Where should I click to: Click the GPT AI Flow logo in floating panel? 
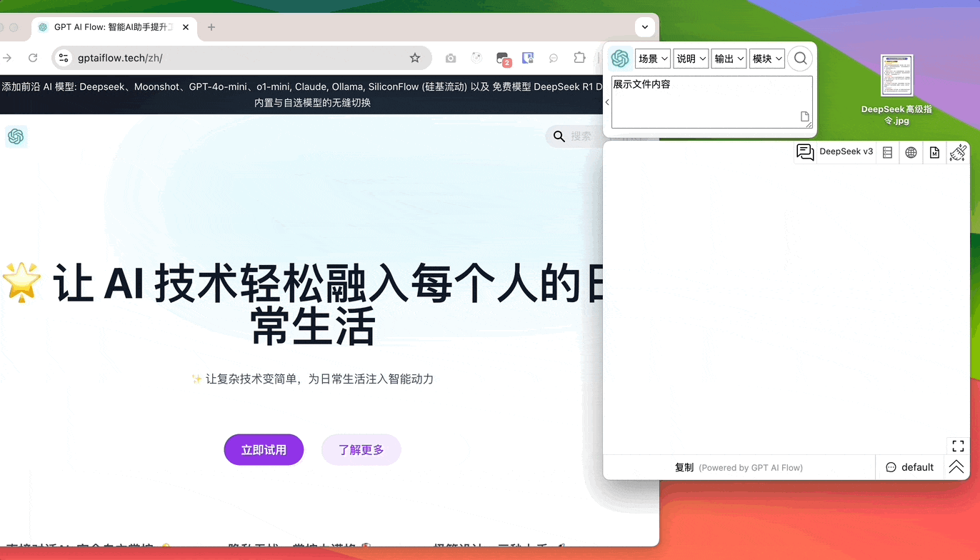tap(620, 59)
